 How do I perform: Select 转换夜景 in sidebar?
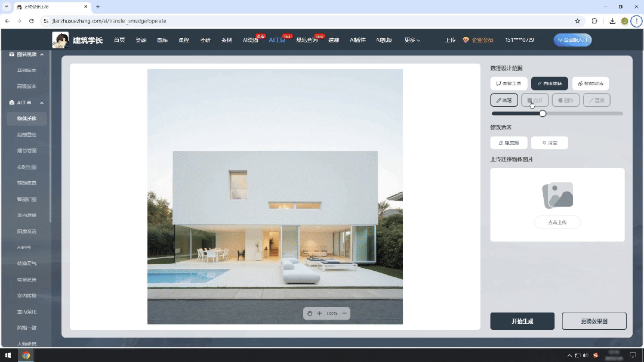[x=27, y=183]
